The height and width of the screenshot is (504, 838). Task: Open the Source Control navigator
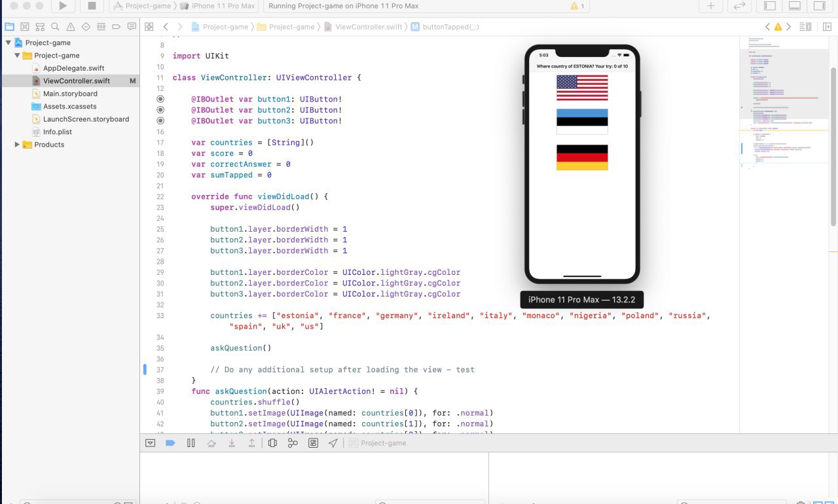coord(24,27)
